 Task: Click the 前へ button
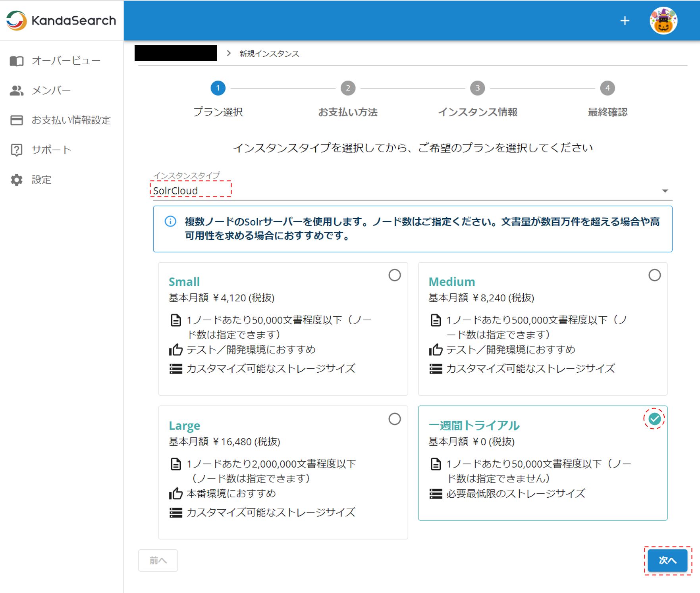point(158,560)
